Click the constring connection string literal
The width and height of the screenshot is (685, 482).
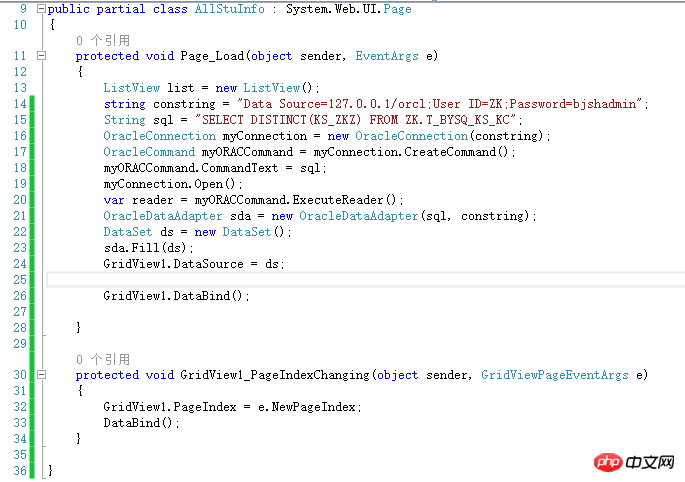[440, 104]
